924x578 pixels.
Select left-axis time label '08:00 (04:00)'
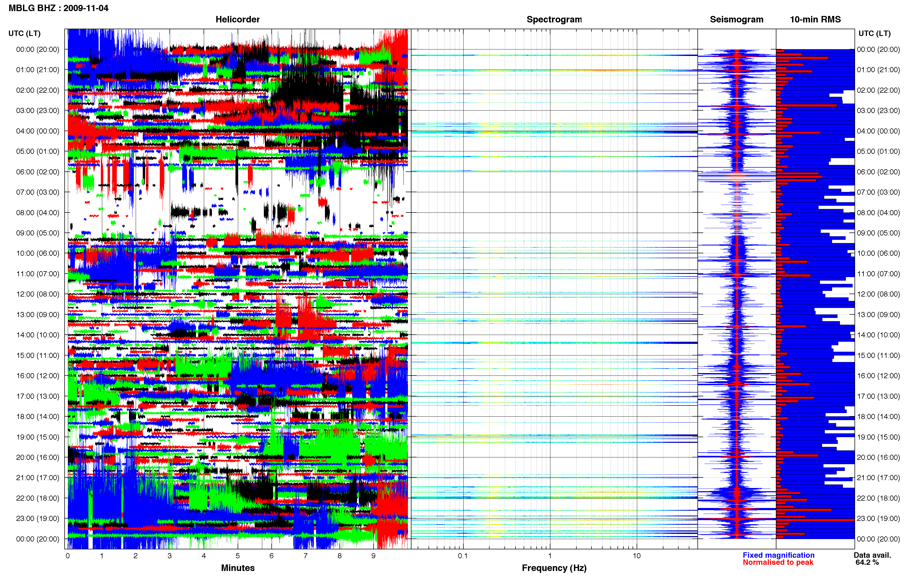pos(38,212)
